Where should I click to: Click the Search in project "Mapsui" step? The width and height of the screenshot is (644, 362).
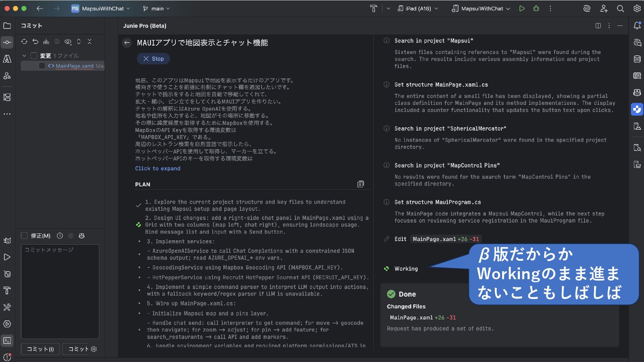434,41
